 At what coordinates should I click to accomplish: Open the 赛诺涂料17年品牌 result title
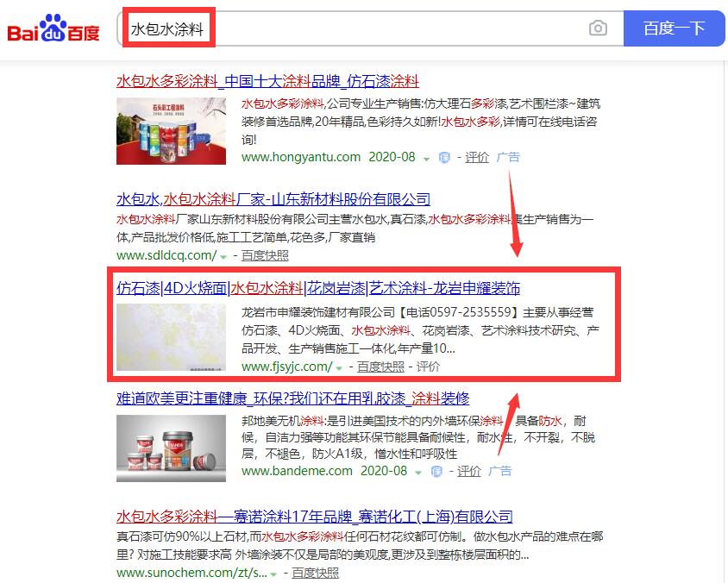coord(314,516)
